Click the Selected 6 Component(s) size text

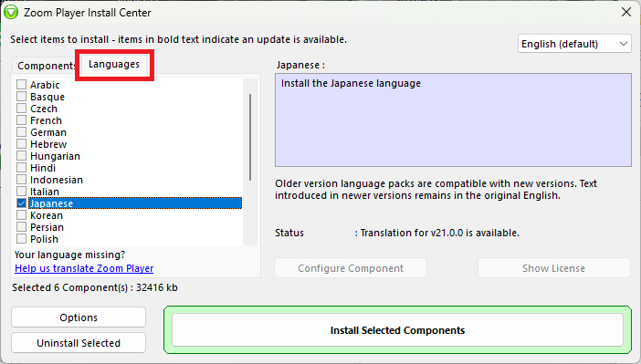(95, 287)
